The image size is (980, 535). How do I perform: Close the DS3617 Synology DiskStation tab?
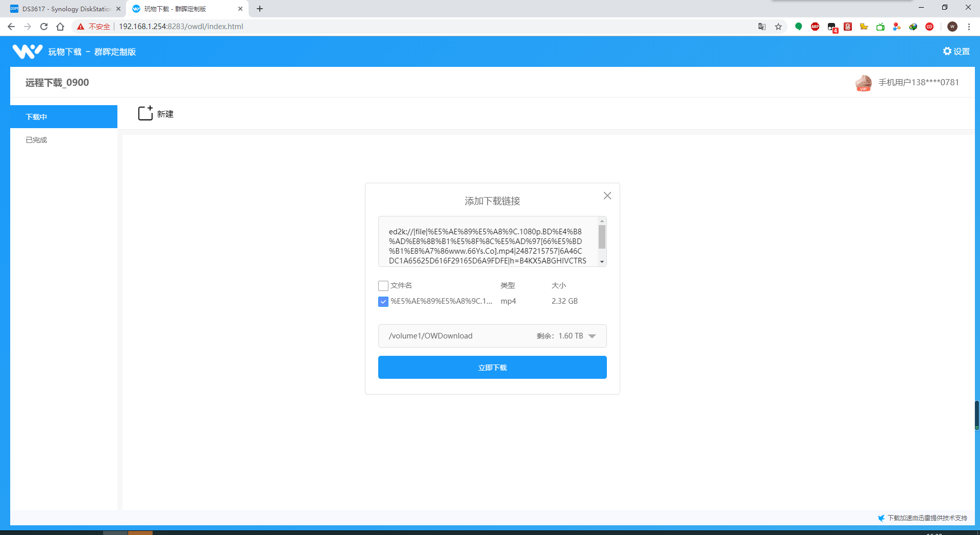(x=118, y=9)
